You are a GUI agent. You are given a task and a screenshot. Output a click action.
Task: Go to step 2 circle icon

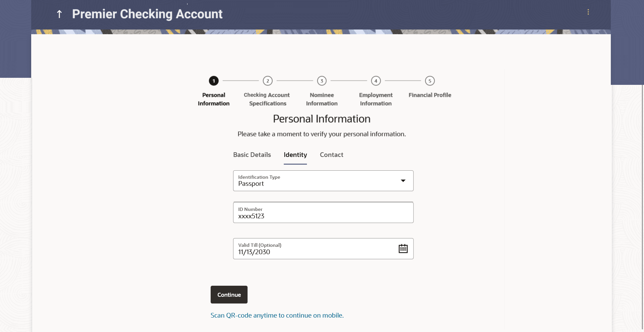[x=268, y=81]
